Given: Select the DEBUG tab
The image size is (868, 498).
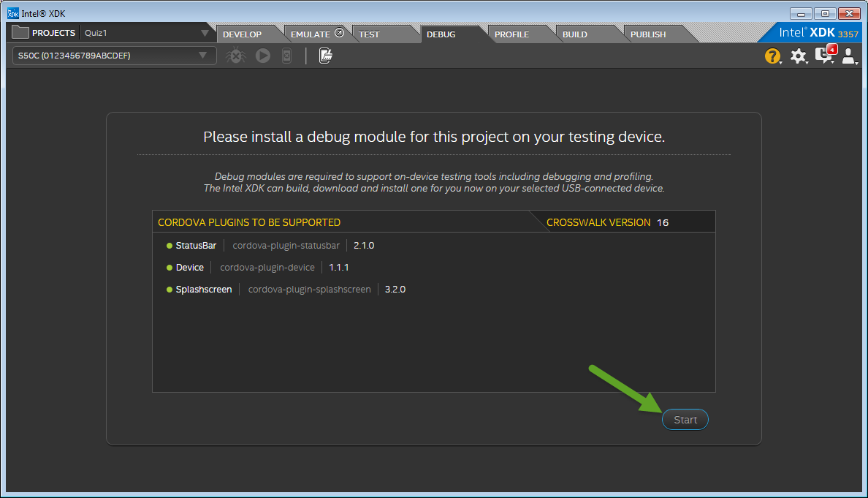Looking at the screenshot, I should click(x=441, y=34).
